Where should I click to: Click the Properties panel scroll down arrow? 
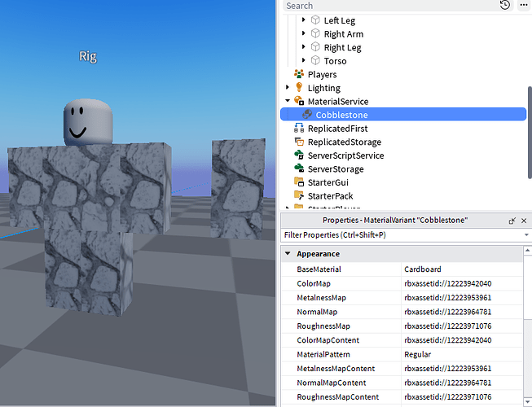[527, 401]
